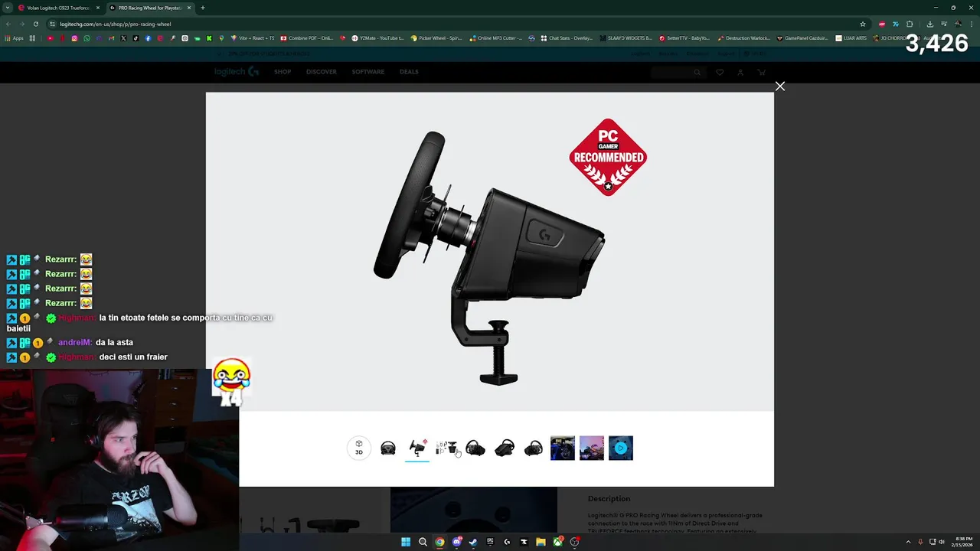980x551 pixels.
Task: Open DISCOVER menu in site header
Action: point(322,72)
